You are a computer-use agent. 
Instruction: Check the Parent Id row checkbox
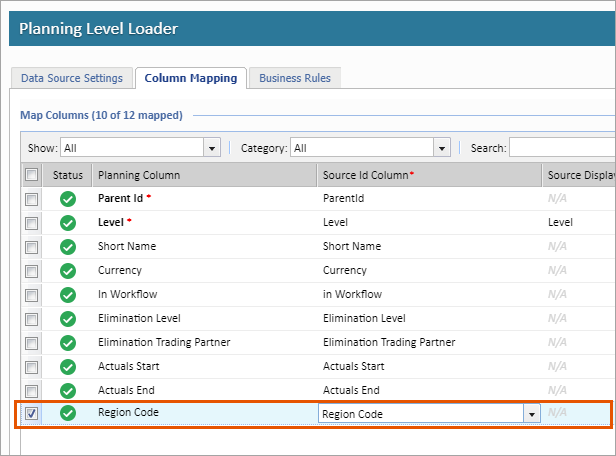pos(31,199)
